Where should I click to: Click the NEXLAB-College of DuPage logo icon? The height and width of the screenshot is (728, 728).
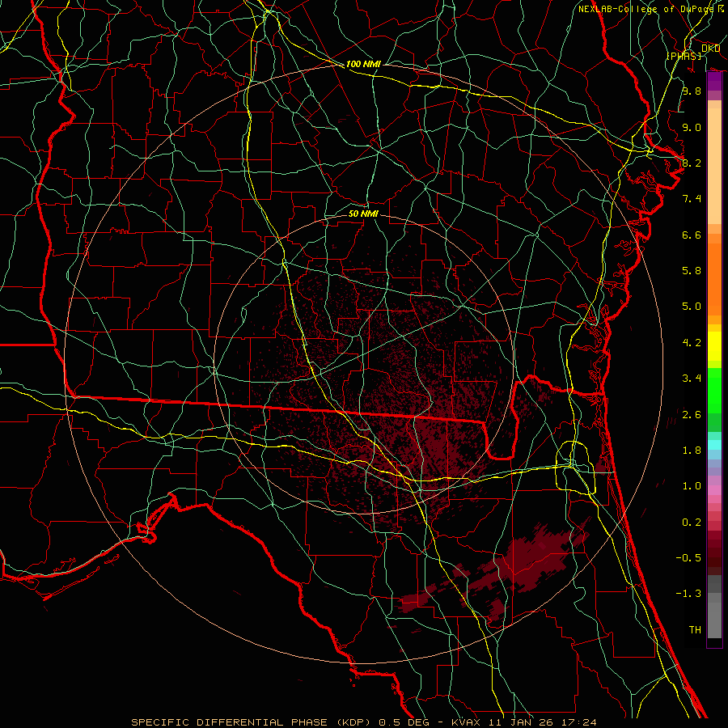(x=720, y=9)
